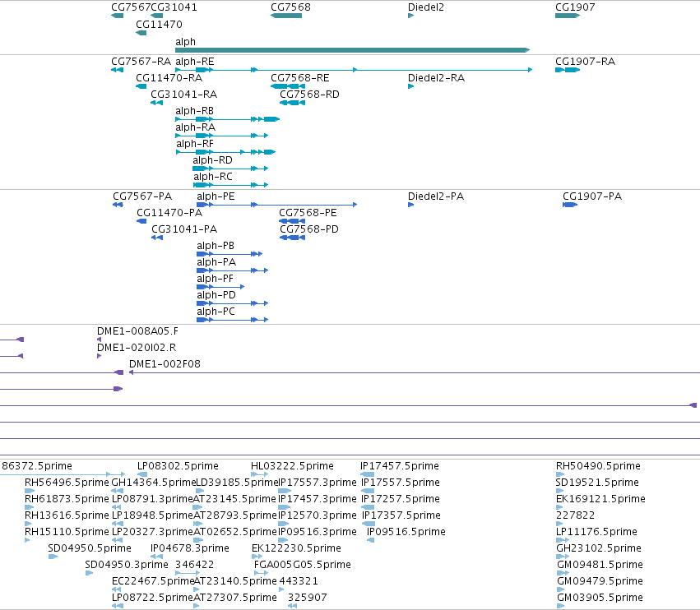Select the alph-RF transcript label
This screenshot has height=610, width=700.
(195, 144)
